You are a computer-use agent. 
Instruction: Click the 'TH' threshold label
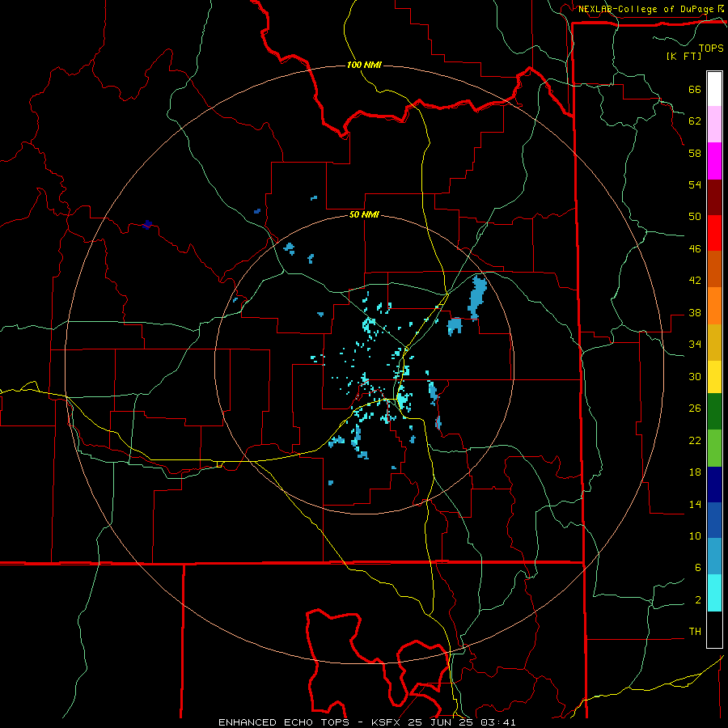(x=695, y=632)
